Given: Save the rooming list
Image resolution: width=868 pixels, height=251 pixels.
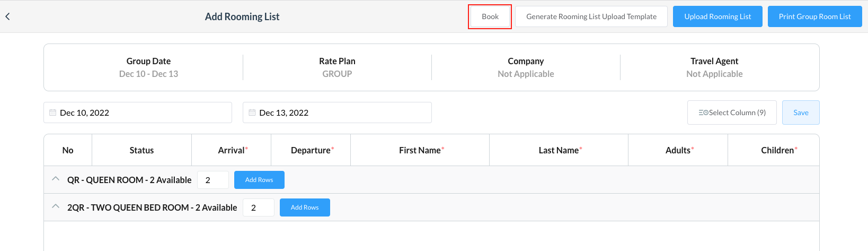Looking at the screenshot, I should 800,112.
